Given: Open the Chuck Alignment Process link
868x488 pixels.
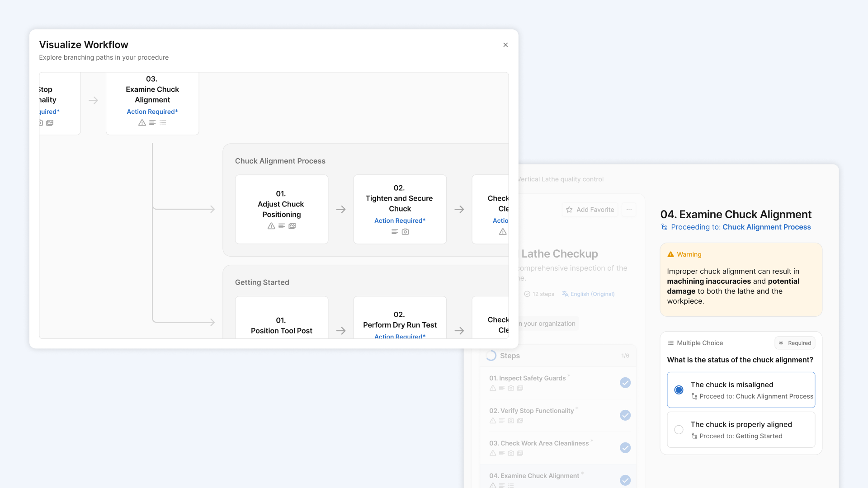Looking at the screenshot, I should [x=766, y=227].
